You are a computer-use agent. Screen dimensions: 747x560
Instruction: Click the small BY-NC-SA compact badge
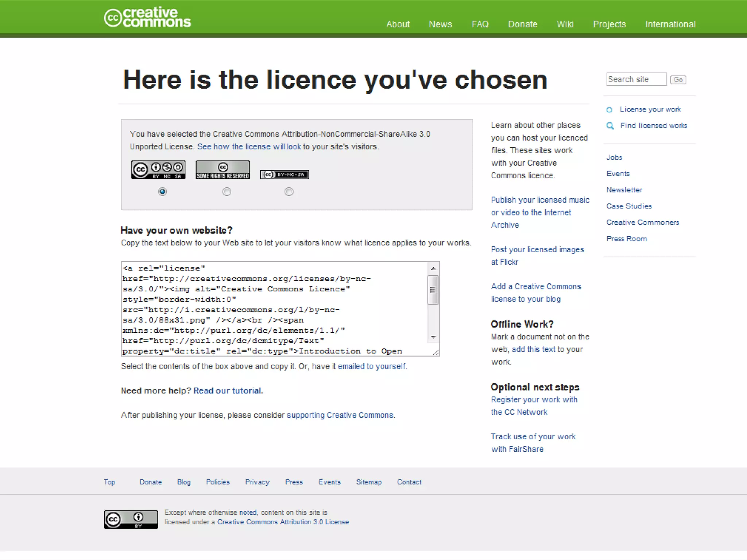285,175
